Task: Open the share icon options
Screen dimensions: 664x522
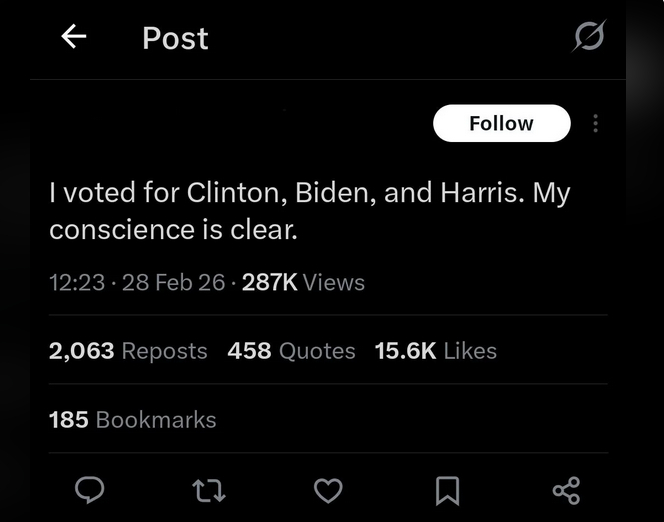Action: click(565, 489)
